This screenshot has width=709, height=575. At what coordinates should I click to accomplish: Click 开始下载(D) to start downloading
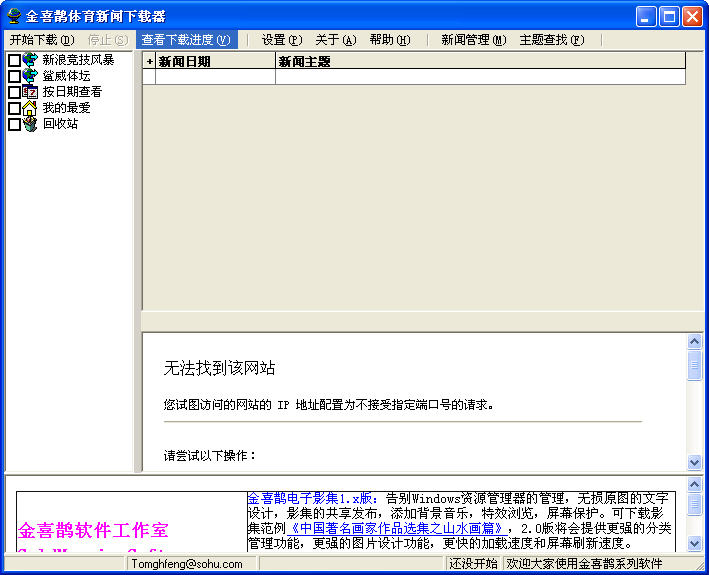pyautogui.click(x=42, y=40)
